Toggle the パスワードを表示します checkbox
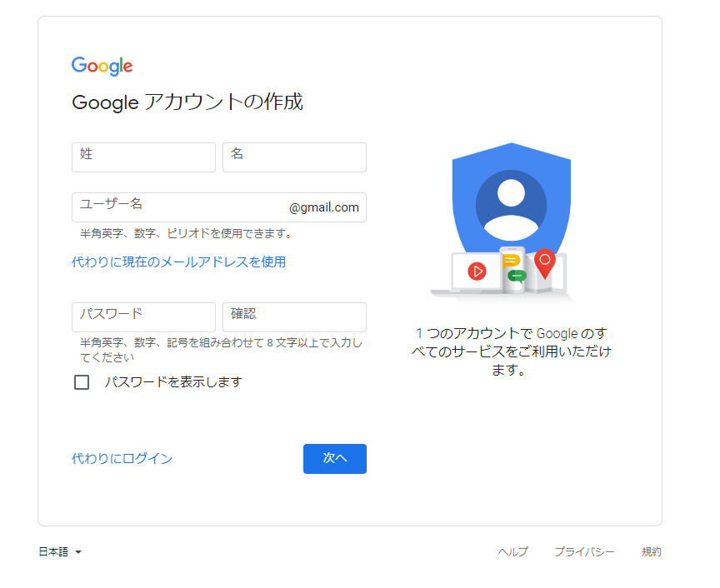Screen dimensions: 720x588 tap(82, 382)
